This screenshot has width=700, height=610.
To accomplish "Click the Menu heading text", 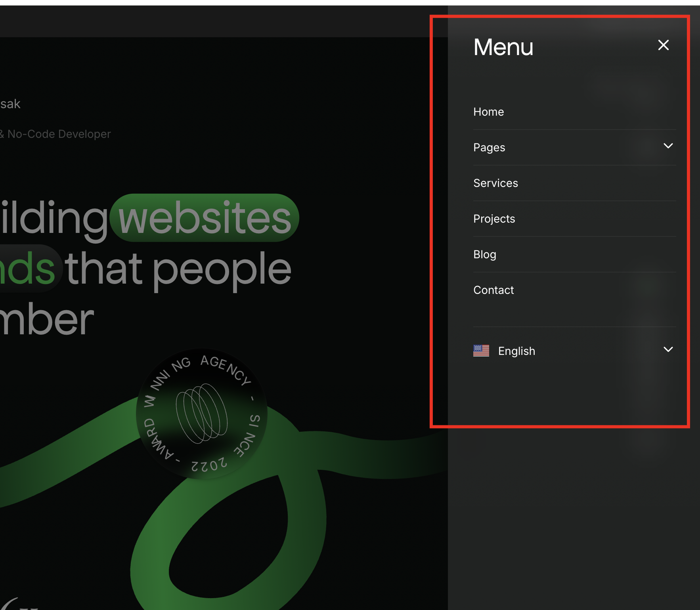I will 503,47.
